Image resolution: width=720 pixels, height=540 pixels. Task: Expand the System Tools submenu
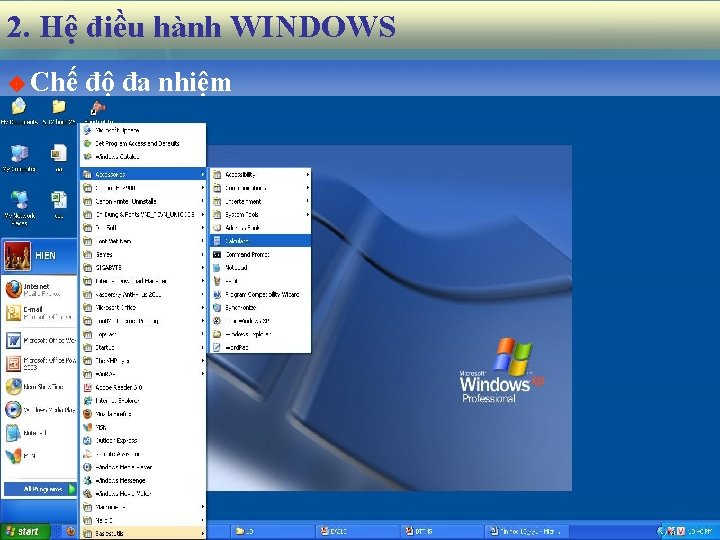coord(260,214)
